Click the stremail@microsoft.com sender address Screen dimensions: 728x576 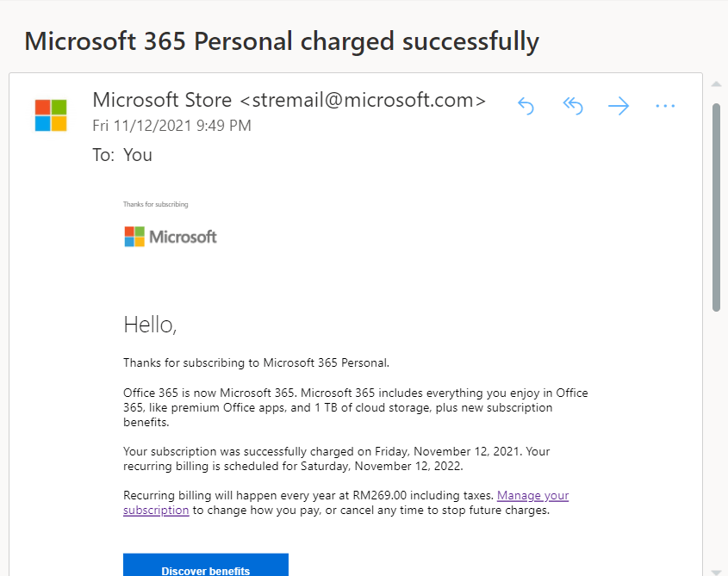(363, 100)
